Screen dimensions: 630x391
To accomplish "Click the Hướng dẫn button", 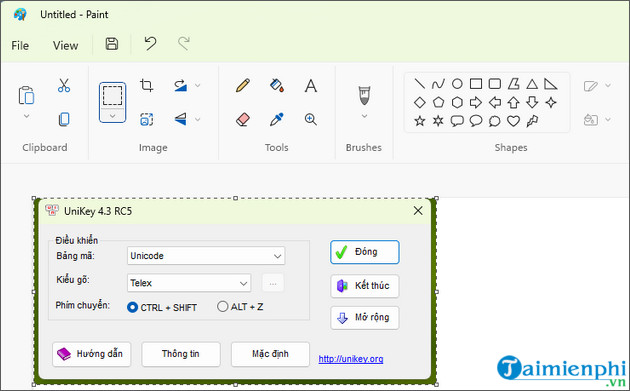I will click(92, 354).
